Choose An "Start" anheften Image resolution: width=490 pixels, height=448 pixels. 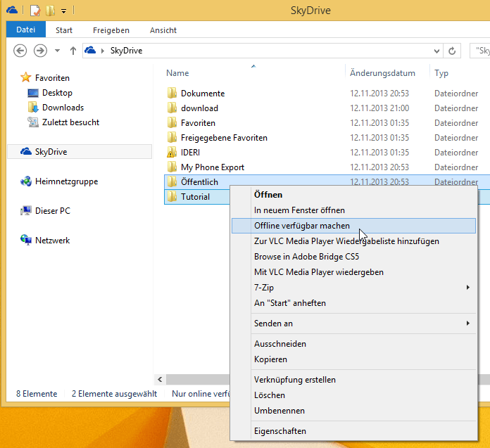353,303
